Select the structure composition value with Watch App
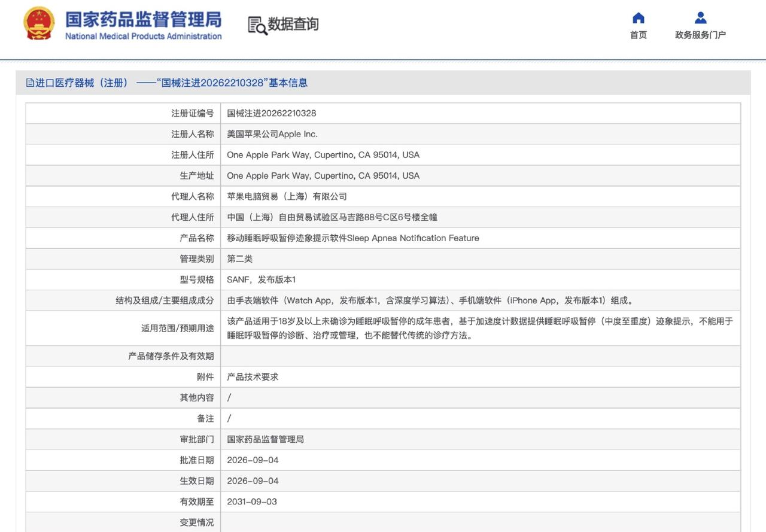This screenshot has height=532, width=766. tap(430, 300)
